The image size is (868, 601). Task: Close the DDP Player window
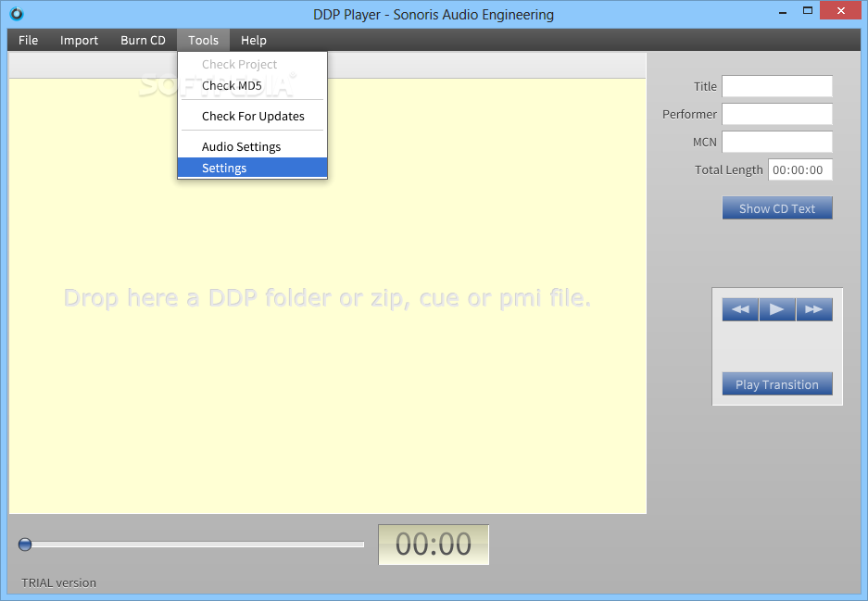click(x=841, y=11)
